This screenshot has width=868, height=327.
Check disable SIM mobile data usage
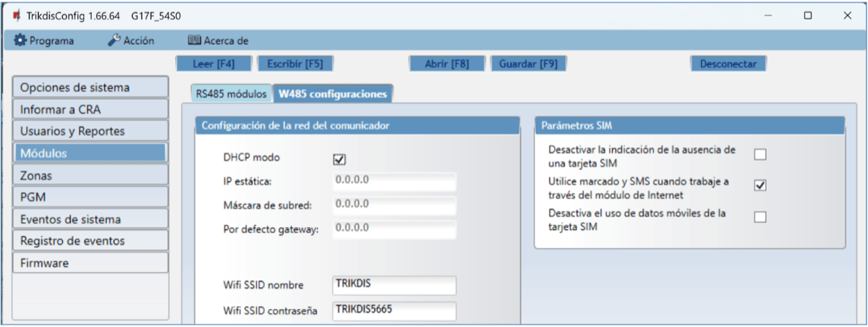[760, 217]
